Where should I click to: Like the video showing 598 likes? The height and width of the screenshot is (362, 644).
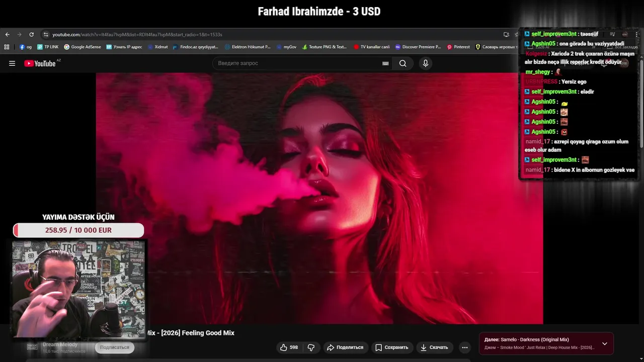[x=289, y=347]
